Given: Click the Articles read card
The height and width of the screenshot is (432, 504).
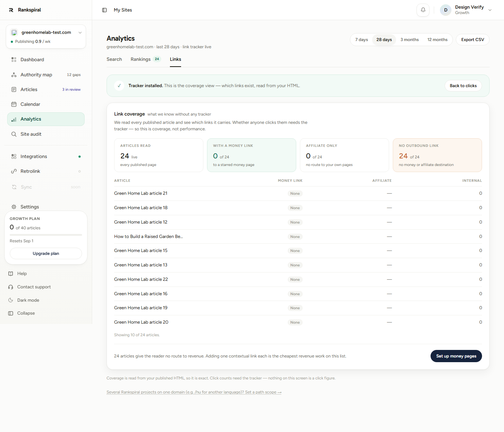Looking at the screenshot, I should coord(159,155).
